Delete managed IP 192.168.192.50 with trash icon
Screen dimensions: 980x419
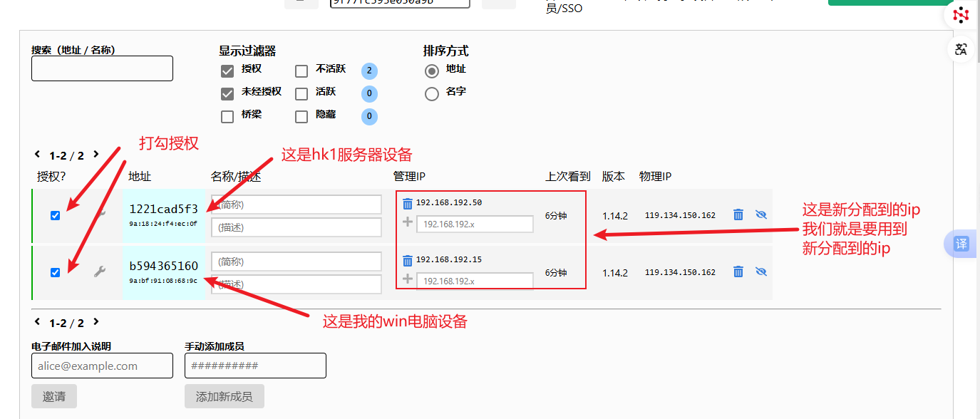tap(407, 203)
